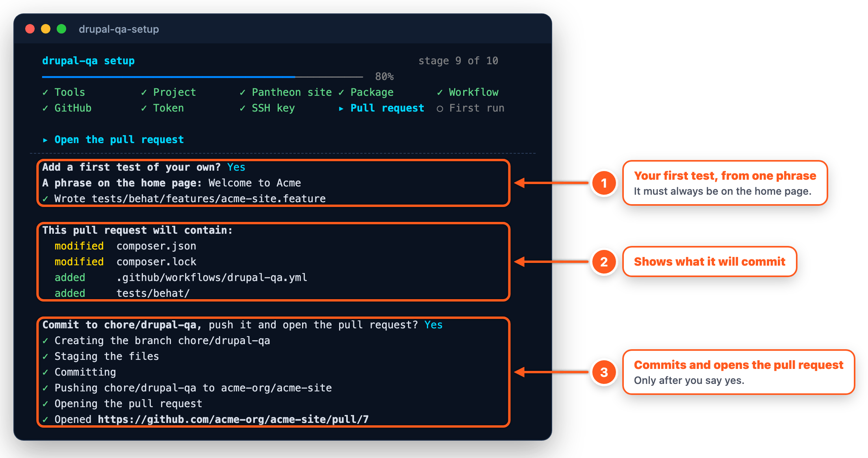868x458 pixels.
Task: Select the Pantheon site stage
Action: (x=286, y=92)
